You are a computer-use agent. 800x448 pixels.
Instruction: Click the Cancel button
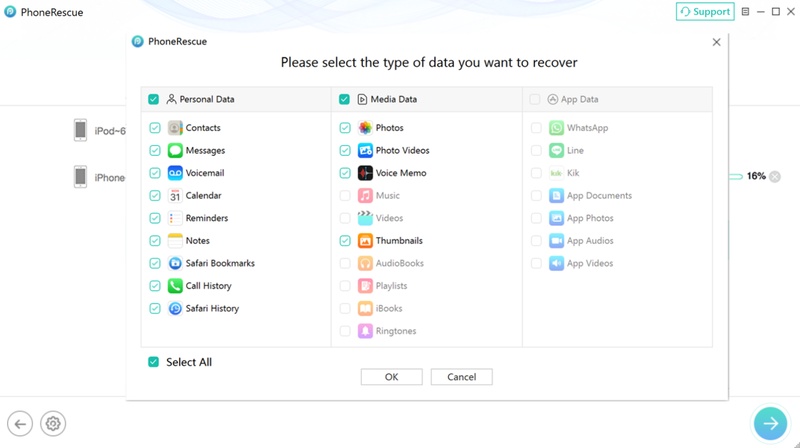click(461, 377)
